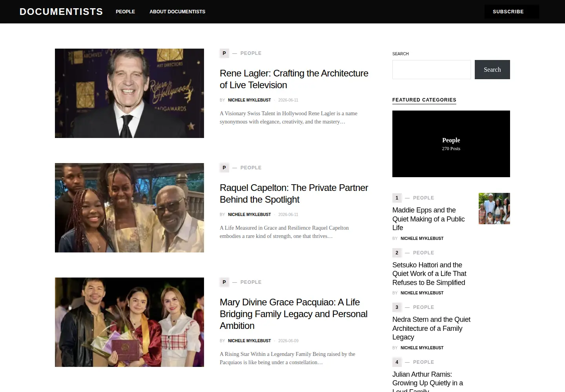
Task: Click the Raquel Capelton excerpt text
Action: 284,232
